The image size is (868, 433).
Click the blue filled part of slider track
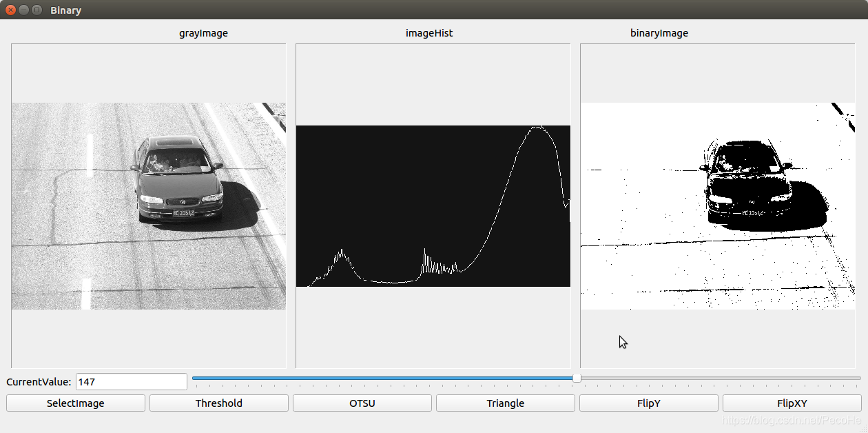(382, 378)
